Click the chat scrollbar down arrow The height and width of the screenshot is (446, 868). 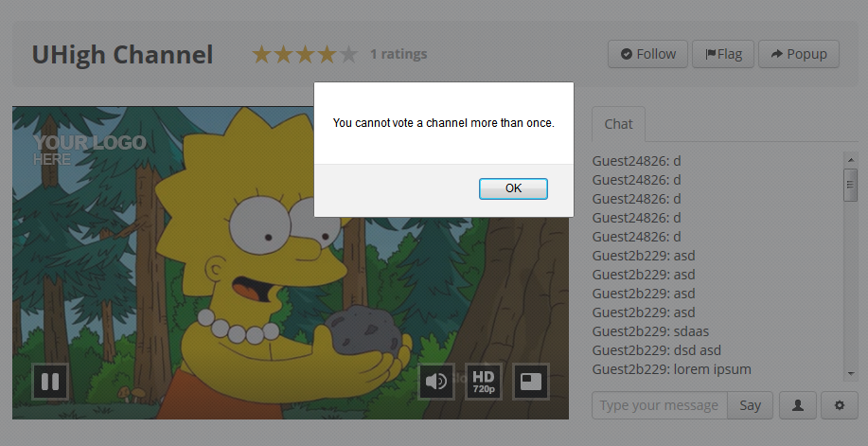click(850, 374)
